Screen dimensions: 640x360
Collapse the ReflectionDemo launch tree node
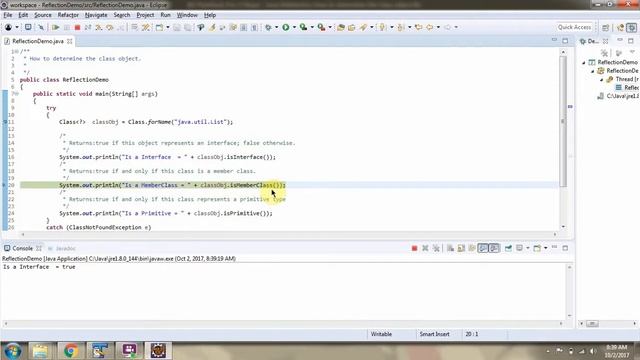tap(584, 62)
